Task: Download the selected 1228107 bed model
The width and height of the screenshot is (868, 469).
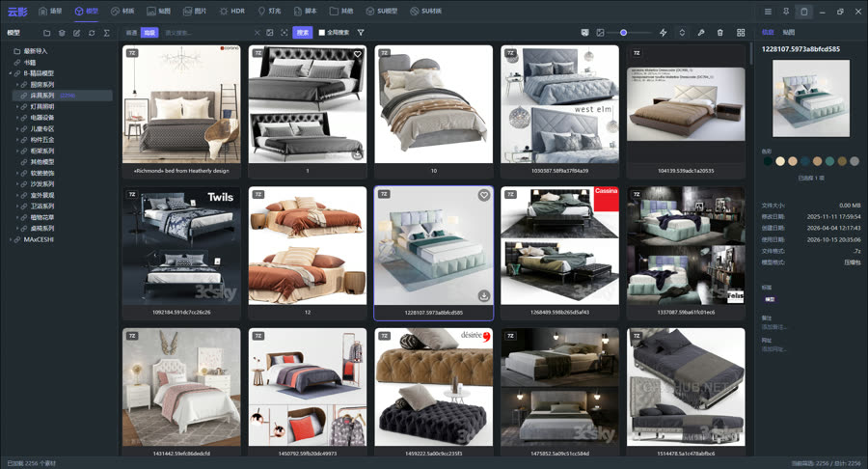Action: pos(484,295)
